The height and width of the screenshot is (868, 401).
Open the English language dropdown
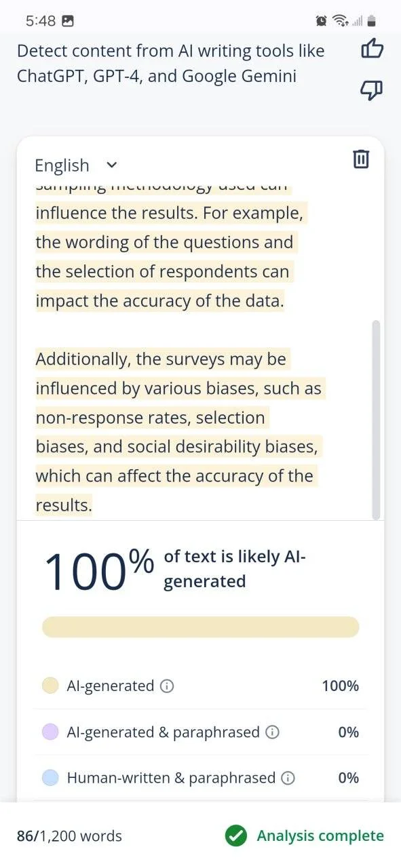(76, 165)
